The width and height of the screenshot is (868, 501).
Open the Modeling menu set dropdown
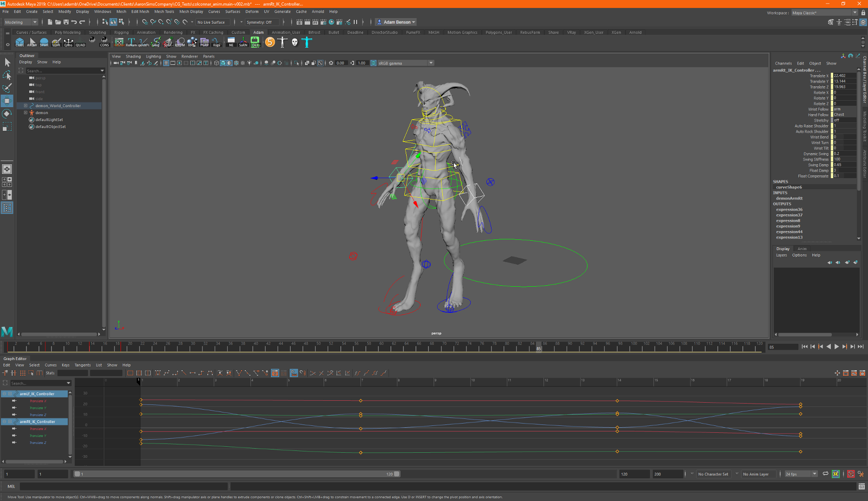pyautogui.click(x=21, y=22)
